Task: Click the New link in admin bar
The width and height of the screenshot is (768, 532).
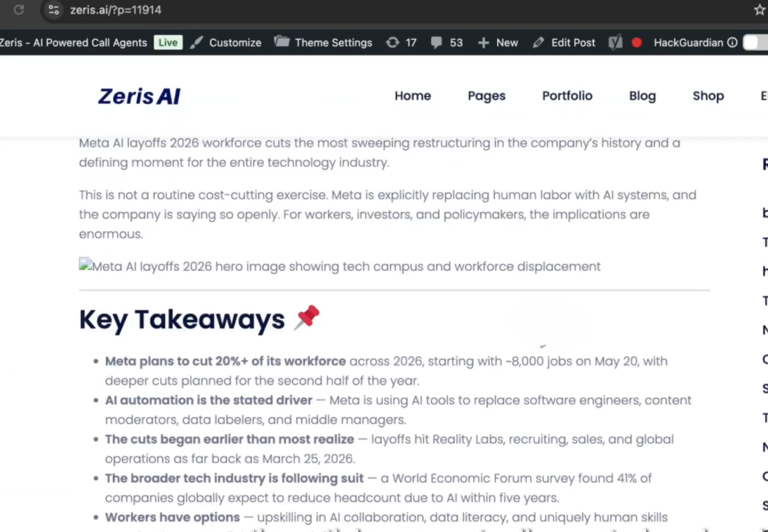Action: [x=507, y=43]
